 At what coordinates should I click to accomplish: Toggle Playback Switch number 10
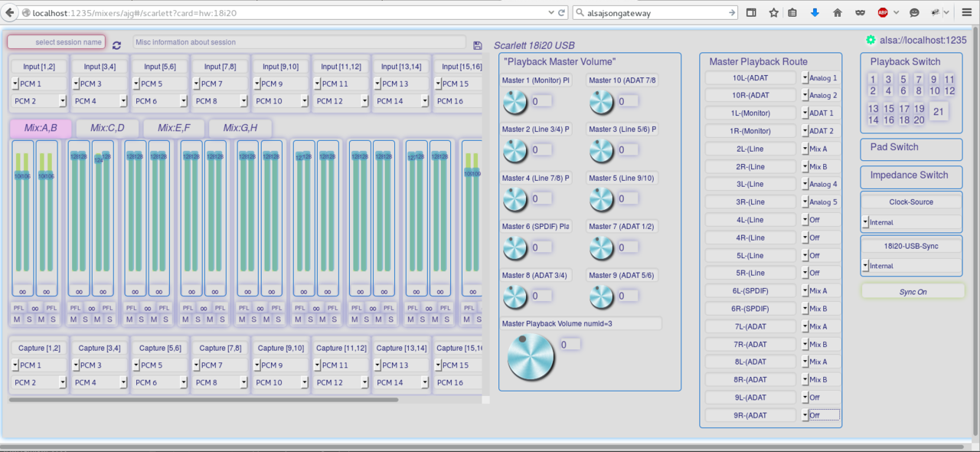coord(935,91)
